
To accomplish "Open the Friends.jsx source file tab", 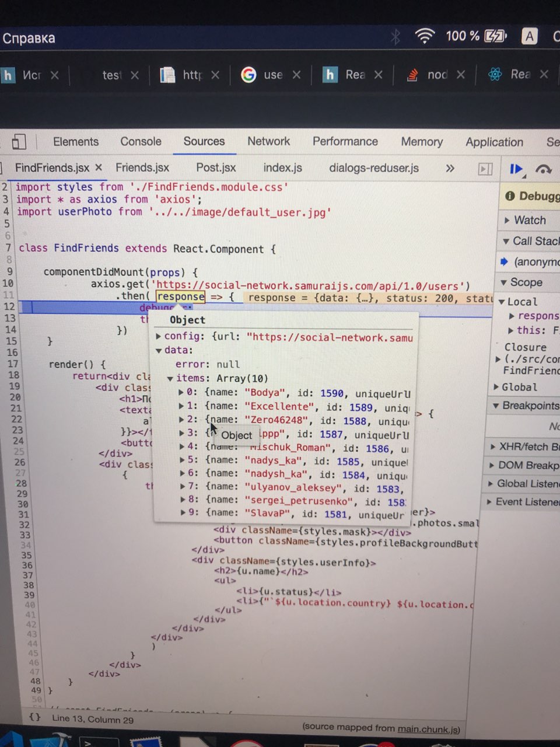I will pyautogui.click(x=142, y=167).
